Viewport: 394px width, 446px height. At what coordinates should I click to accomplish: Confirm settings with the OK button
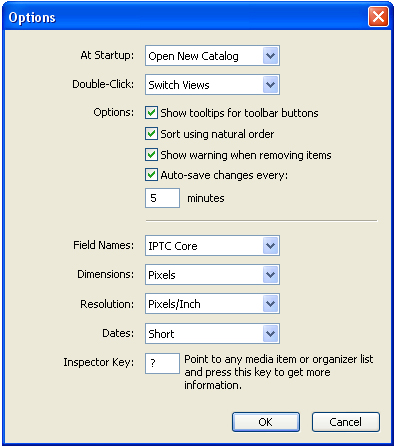pyautogui.click(x=266, y=422)
